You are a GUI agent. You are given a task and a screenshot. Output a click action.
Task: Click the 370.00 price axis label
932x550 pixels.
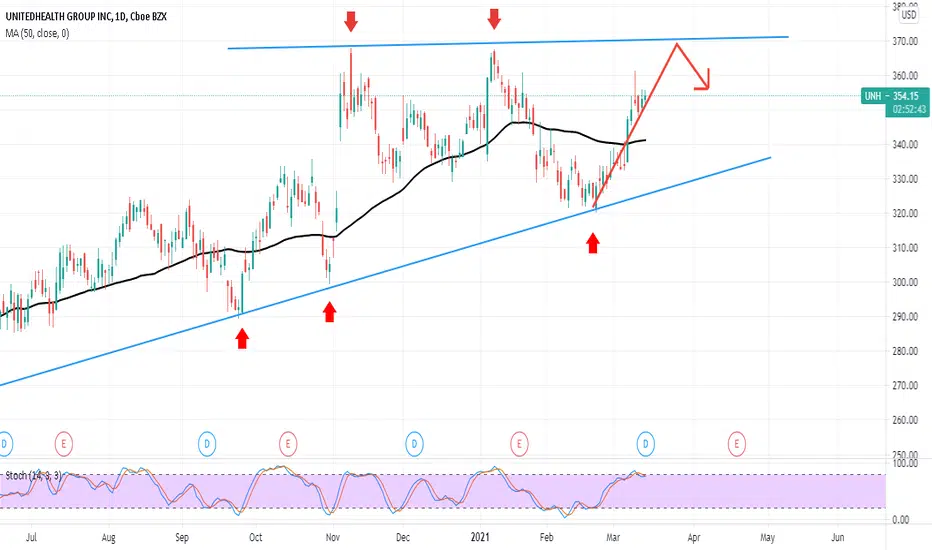(905, 41)
